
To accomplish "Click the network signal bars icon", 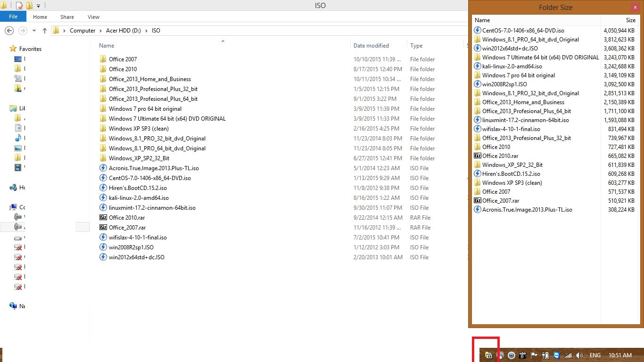I will point(568,355).
